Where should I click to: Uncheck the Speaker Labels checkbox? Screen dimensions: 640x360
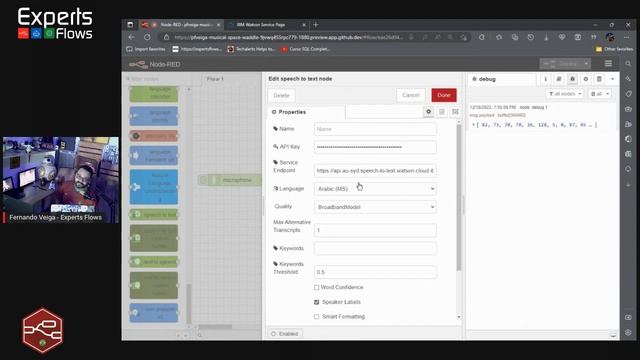[316, 302]
